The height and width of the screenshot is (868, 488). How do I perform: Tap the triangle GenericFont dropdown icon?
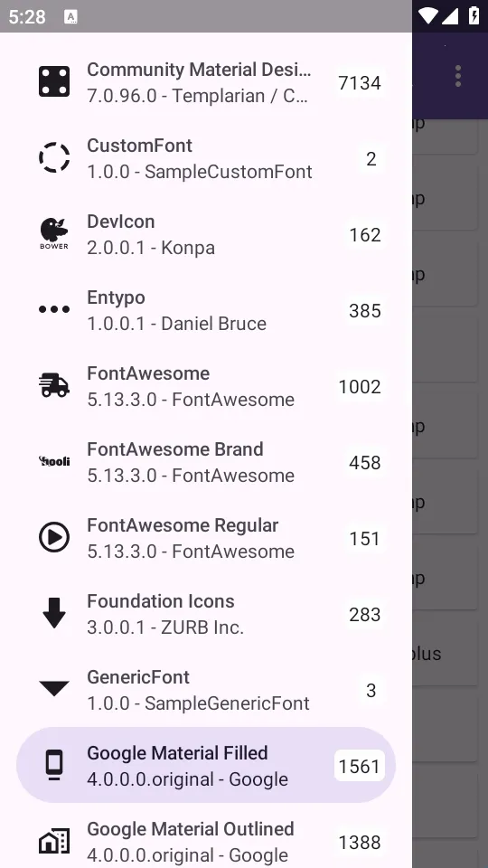tap(54, 689)
